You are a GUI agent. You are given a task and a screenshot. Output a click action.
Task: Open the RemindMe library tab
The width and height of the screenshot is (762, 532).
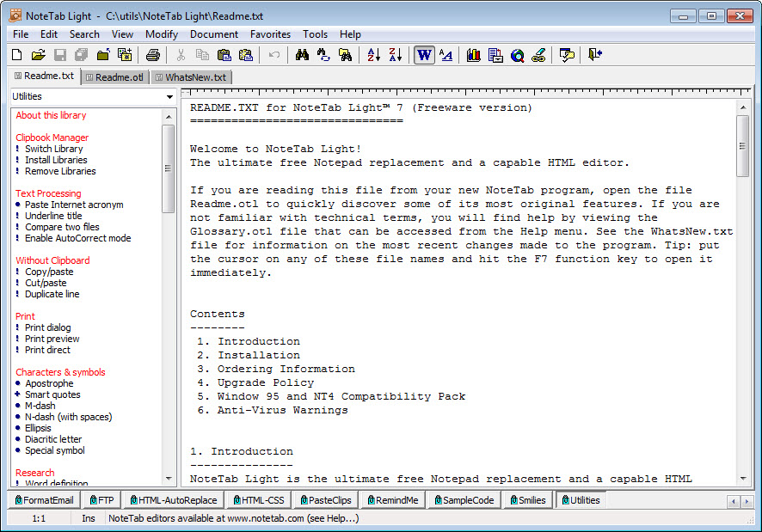click(x=393, y=500)
